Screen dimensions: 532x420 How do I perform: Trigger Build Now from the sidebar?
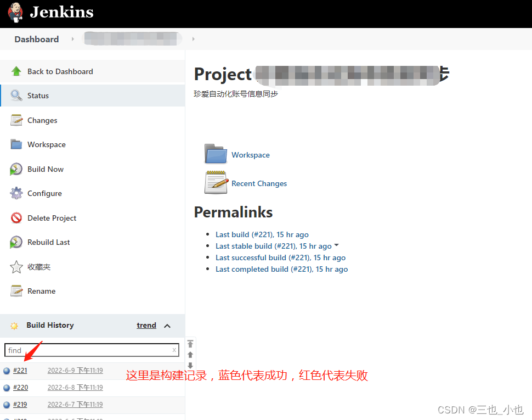pyautogui.click(x=46, y=169)
